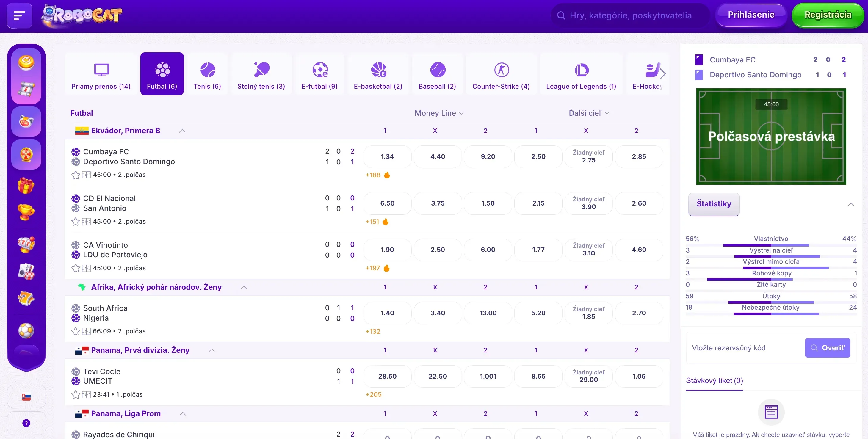
Task: Open the Money Line market dropdown
Action: coord(439,113)
